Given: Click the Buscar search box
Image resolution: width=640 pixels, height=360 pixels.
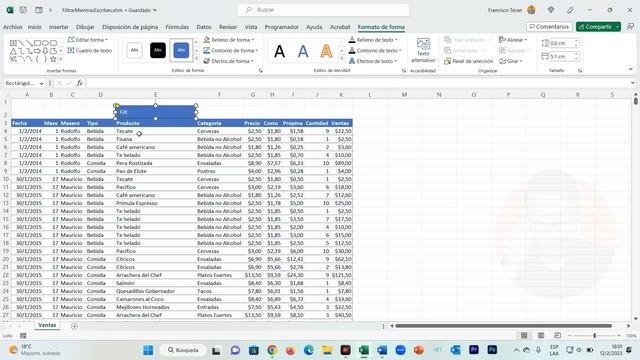Looking at the screenshot, I should (323, 9).
